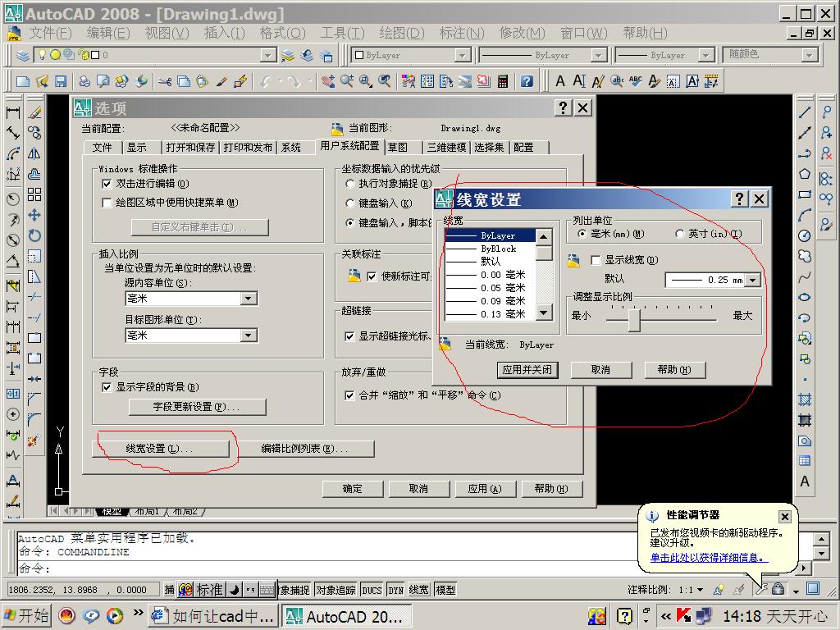
Task: Click the 线宽设置(L)... button
Action: pos(160,449)
